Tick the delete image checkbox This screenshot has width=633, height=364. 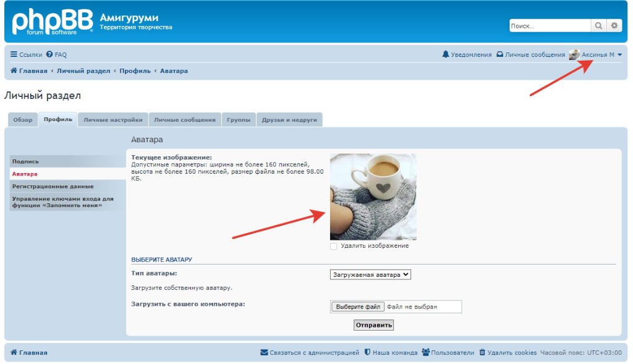tap(334, 246)
